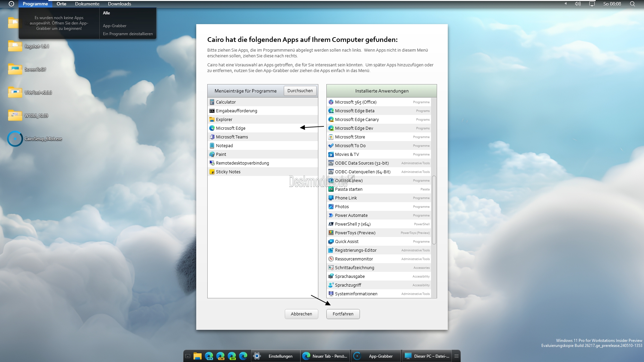Click the Durchsuchen button
The width and height of the screenshot is (644, 362).
(x=300, y=91)
